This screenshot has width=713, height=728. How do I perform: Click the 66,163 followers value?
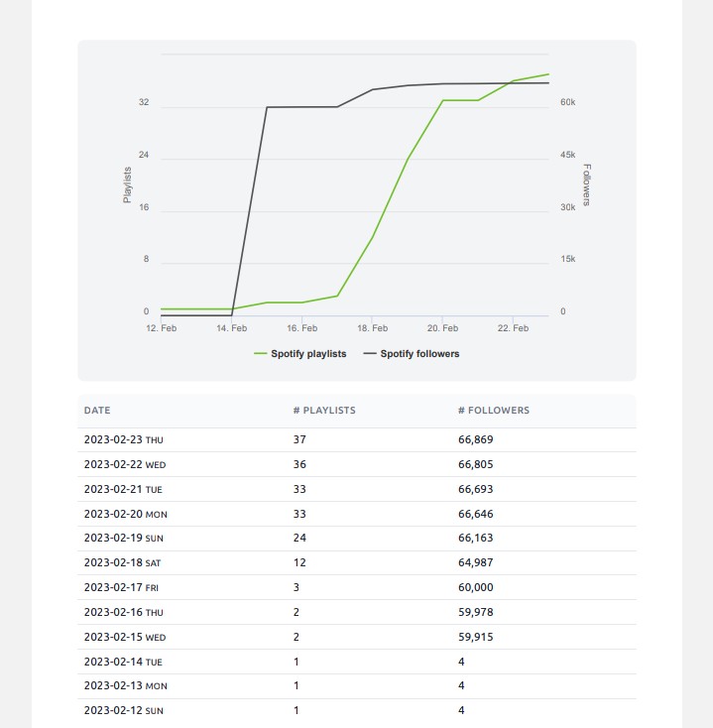click(x=475, y=539)
